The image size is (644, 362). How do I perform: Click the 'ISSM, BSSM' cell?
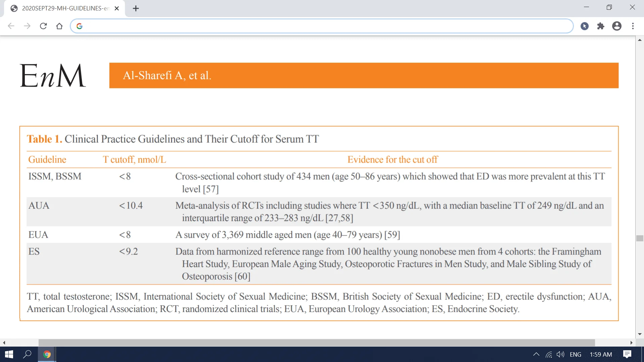55,176
